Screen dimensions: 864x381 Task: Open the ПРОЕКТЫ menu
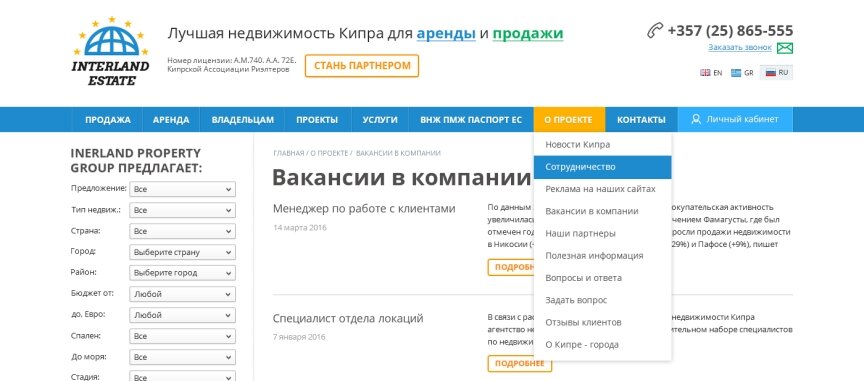point(317,120)
